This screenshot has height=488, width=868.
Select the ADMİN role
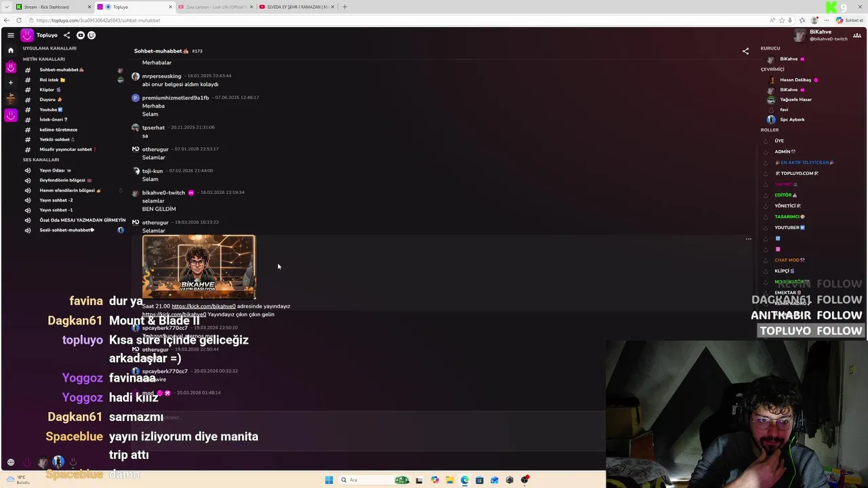pyautogui.click(x=785, y=152)
